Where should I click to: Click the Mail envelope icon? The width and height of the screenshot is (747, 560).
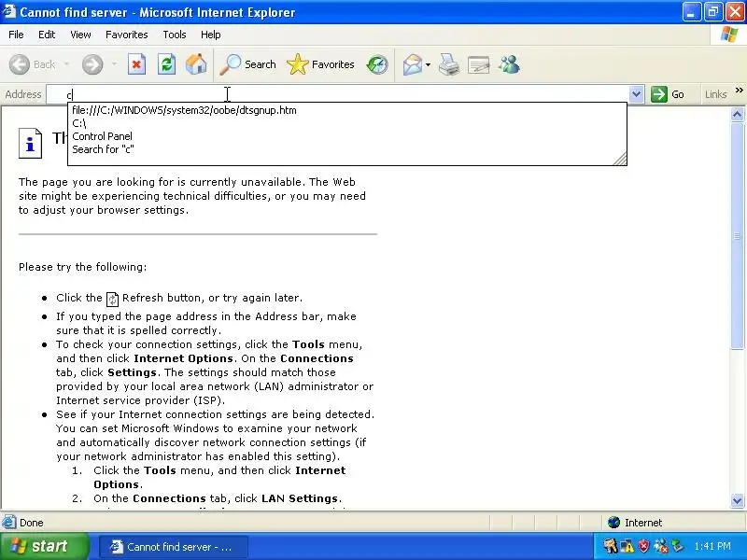[412, 64]
